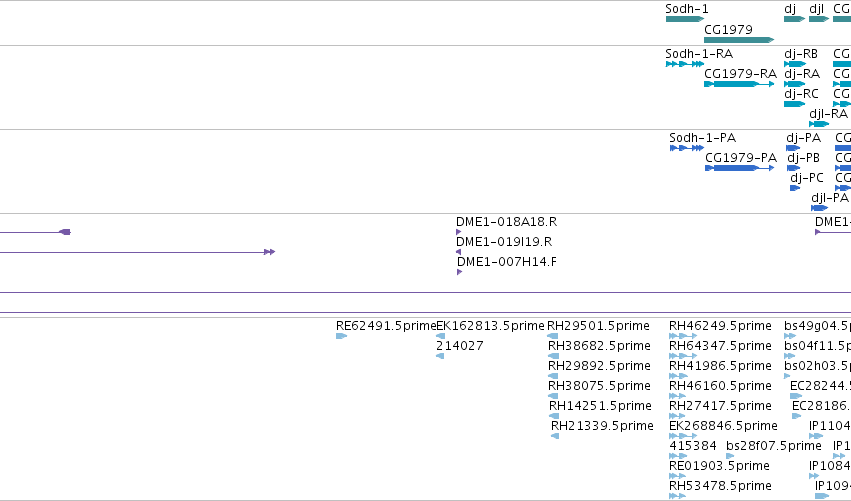Select the Sodh-1-PA protein label
The width and height of the screenshot is (851, 501).
pyautogui.click(x=702, y=138)
